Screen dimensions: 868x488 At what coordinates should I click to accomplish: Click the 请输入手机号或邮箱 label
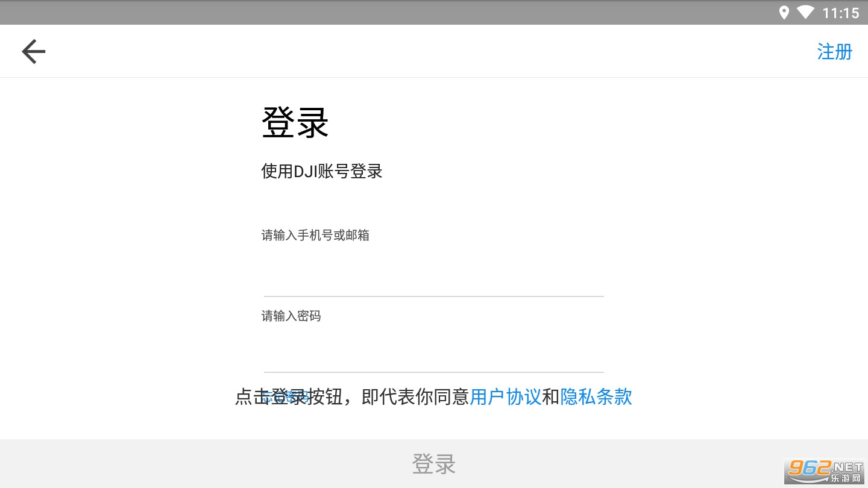point(315,236)
